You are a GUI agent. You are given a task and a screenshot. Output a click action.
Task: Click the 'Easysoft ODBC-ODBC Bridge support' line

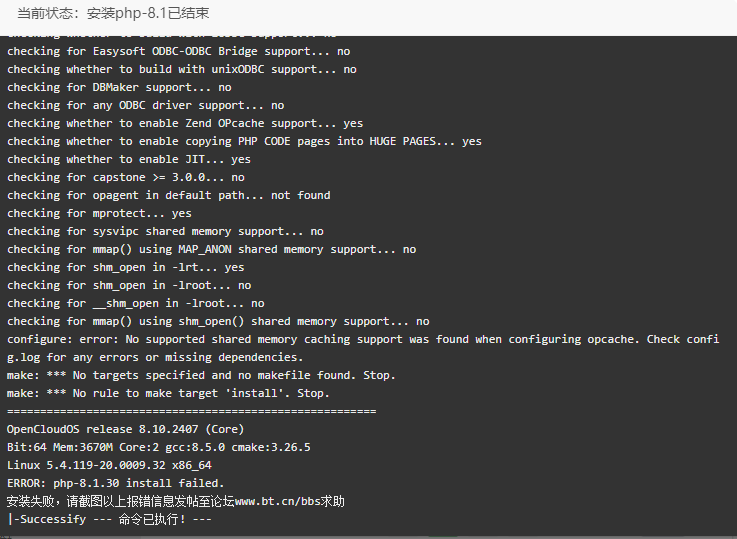point(179,51)
